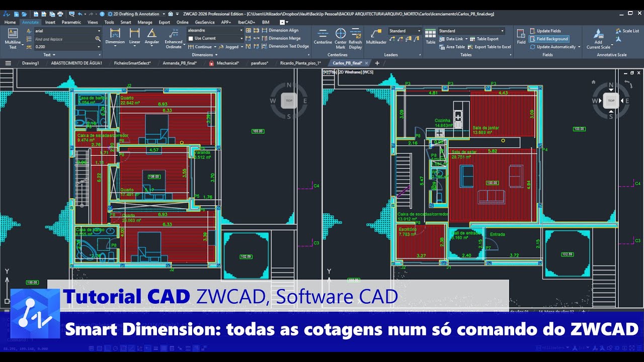Add a Center Mark

tap(341, 39)
